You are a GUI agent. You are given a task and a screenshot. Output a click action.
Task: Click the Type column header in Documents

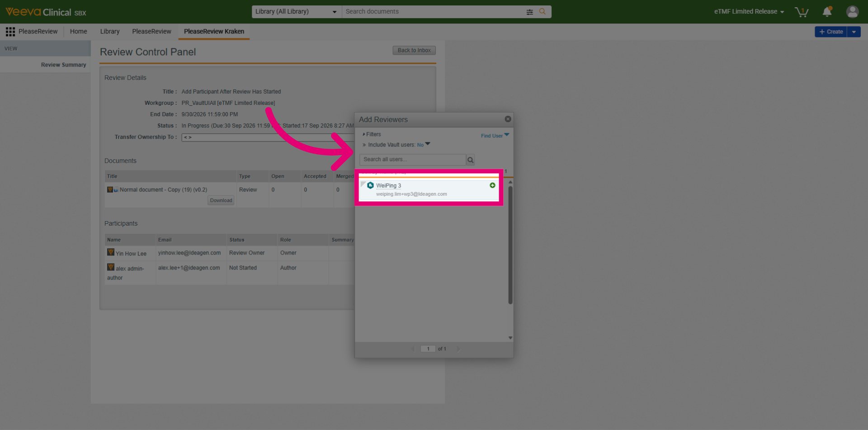tap(252, 176)
